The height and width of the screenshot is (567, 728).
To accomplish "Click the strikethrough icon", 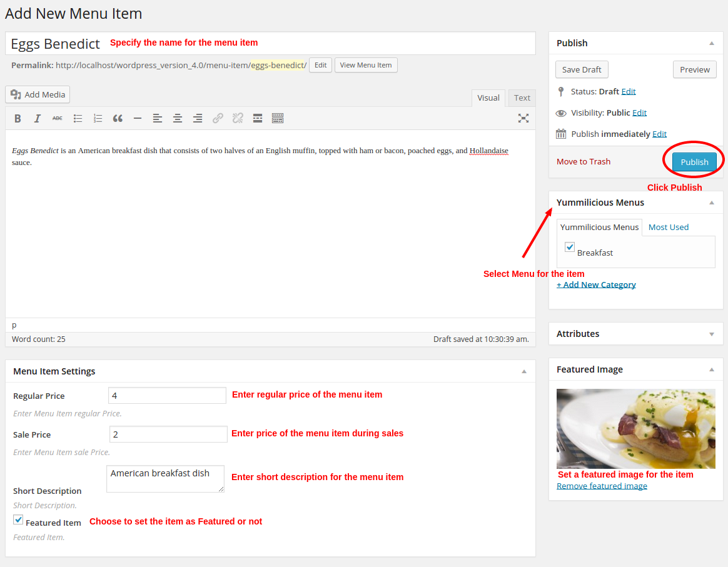I will pos(58,118).
